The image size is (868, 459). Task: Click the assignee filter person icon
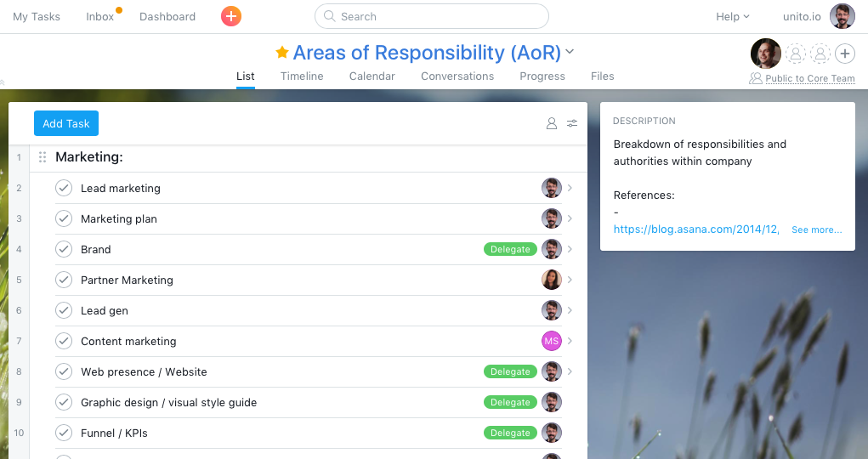tap(551, 123)
